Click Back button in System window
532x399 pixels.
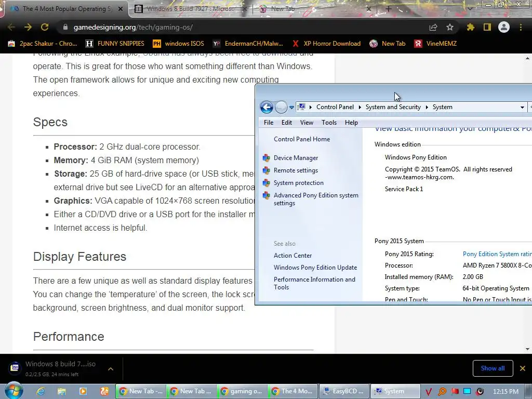point(267,107)
